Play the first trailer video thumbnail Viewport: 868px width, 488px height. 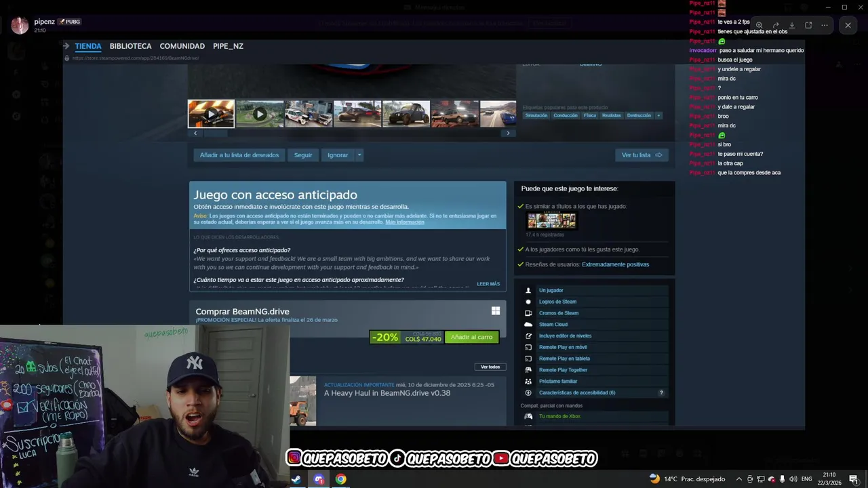[x=211, y=114]
